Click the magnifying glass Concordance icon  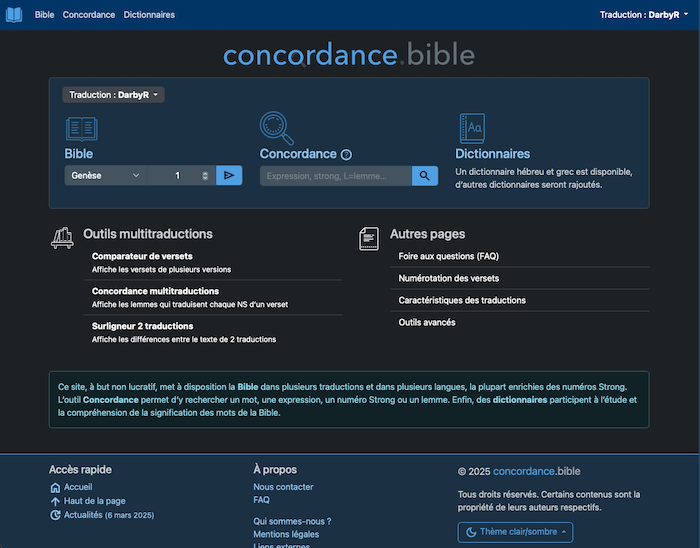277,128
